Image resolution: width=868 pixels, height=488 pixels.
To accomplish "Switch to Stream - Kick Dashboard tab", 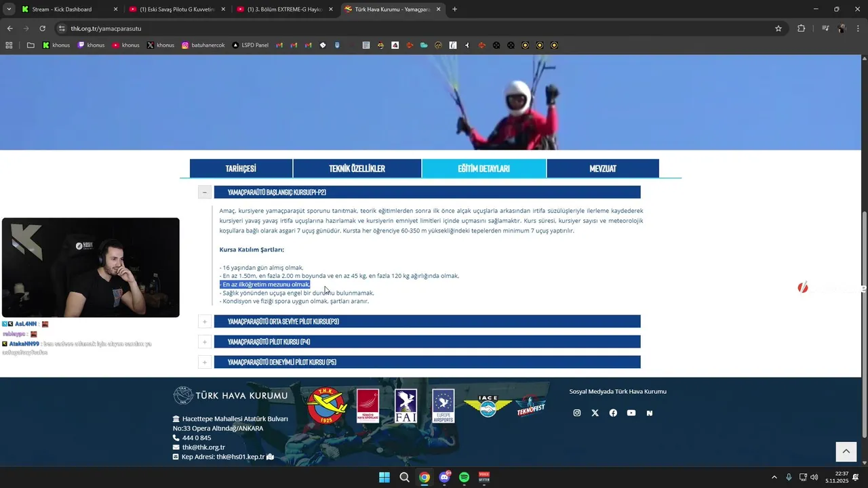I will coord(69,9).
